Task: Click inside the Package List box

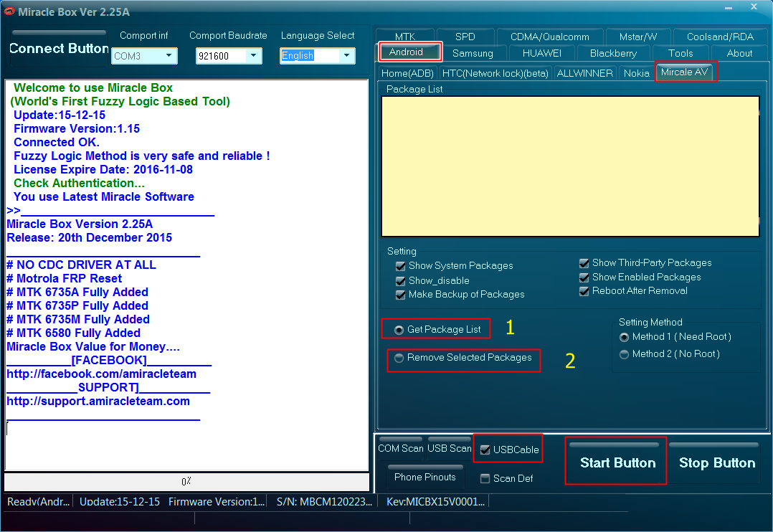Action: (570, 166)
